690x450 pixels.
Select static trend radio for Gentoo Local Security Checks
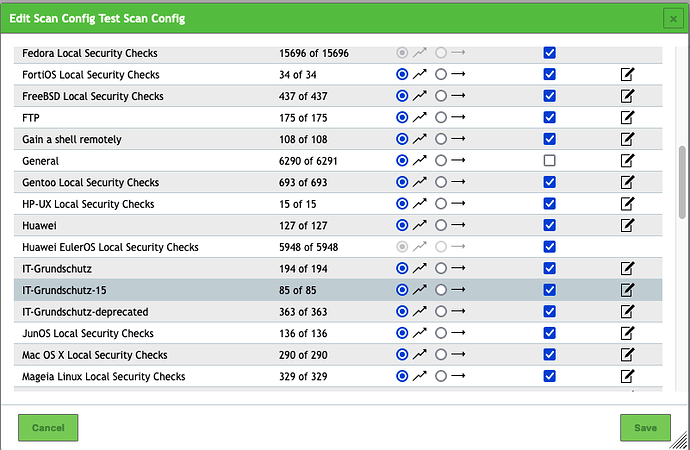(x=441, y=182)
